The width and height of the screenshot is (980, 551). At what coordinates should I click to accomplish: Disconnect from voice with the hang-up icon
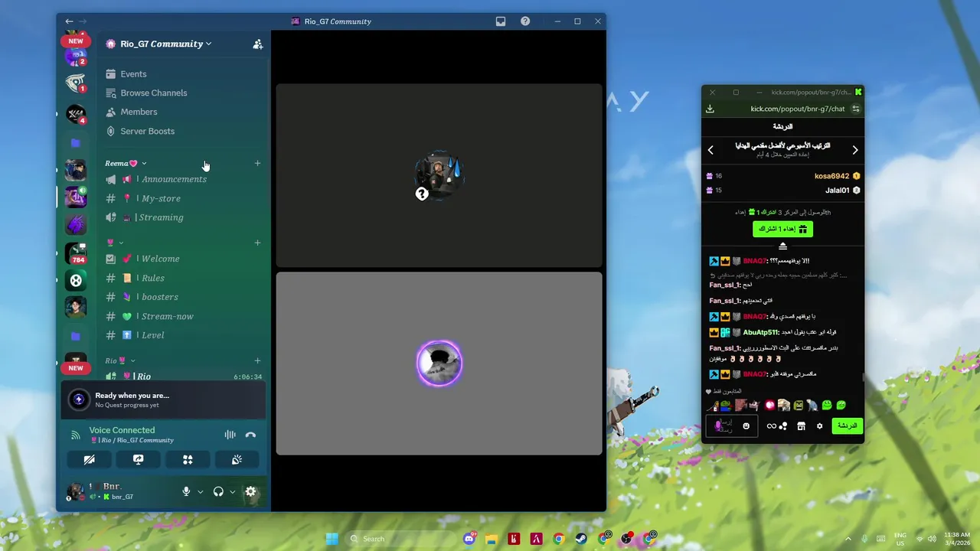pyautogui.click(x=250, y=435)
